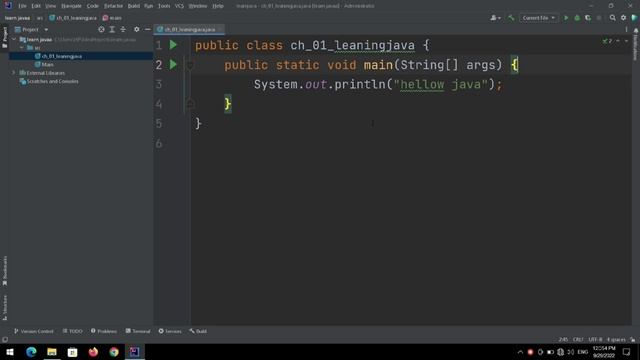Collapse the learn javaa project root node
640x360 pixels.
point(14,40)
